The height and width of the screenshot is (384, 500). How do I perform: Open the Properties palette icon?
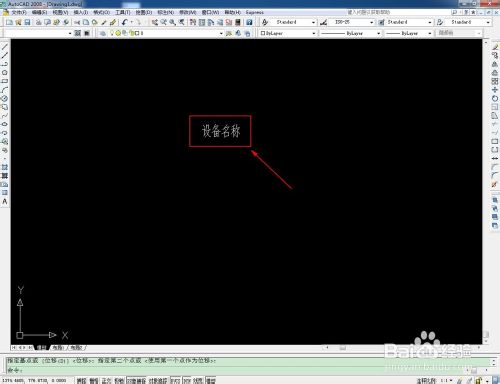pyautogui.click(x=193, y=22)
